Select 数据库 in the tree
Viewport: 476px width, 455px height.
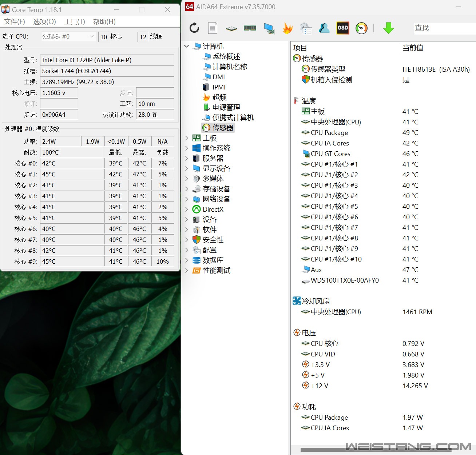tap(213, 260)
